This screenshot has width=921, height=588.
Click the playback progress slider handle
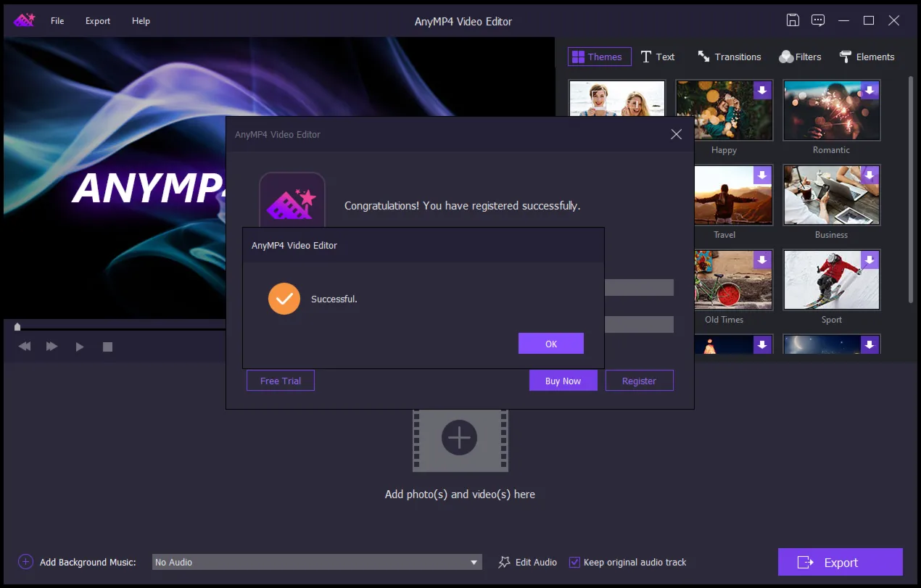point(17,327)
